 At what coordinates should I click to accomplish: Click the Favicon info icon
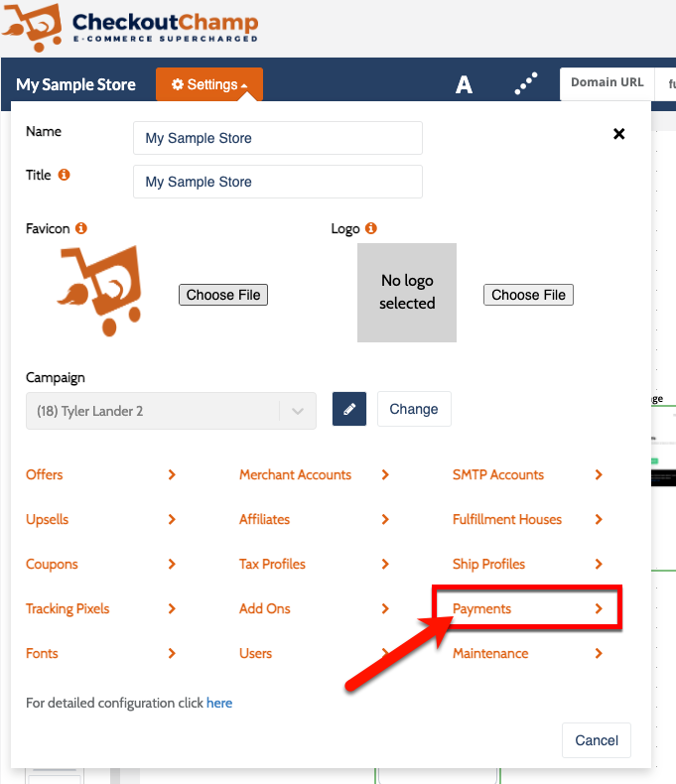pos(81,228)
